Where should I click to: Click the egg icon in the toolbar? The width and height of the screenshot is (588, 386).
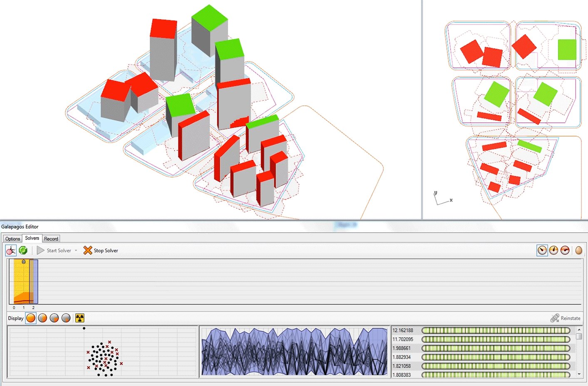(578, 250)
